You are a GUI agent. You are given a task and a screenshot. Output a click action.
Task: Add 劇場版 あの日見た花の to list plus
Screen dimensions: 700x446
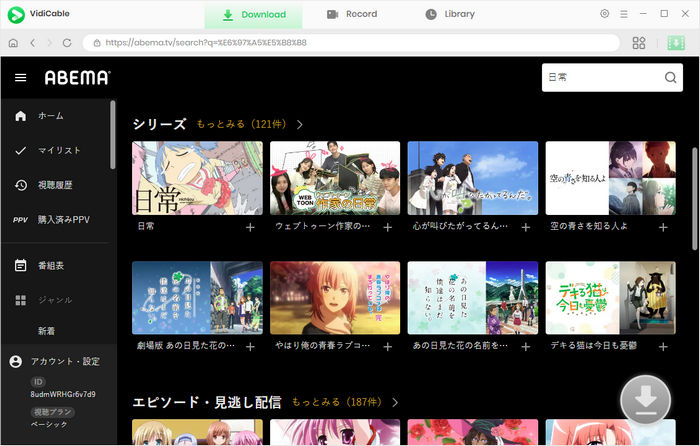coord(250,347)
